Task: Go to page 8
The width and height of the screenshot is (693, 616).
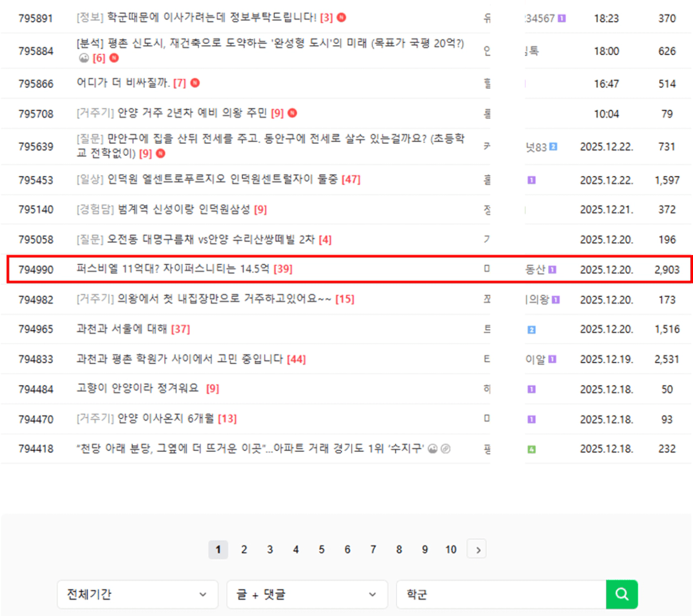Action: [399, 549]
